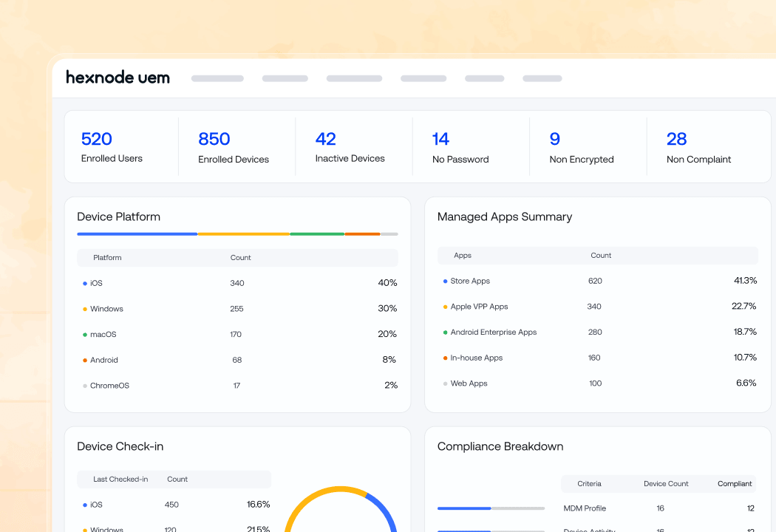
Task: Select Windows label in Device Platform table
Action: click(x=106, y=309)
